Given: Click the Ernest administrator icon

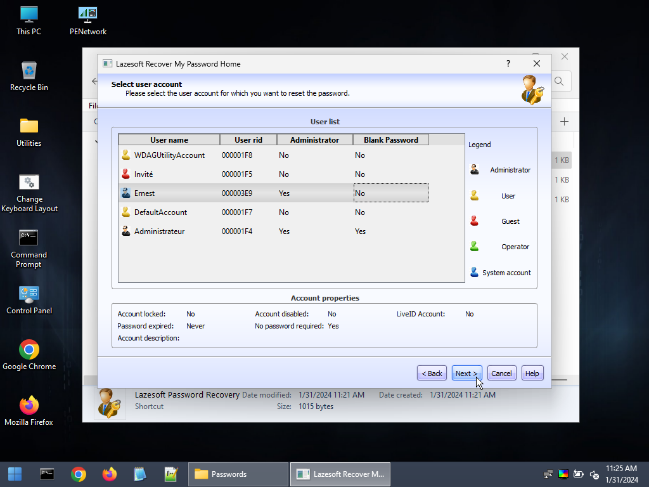Looking at the screenshot, I should (x=126, y=193).
